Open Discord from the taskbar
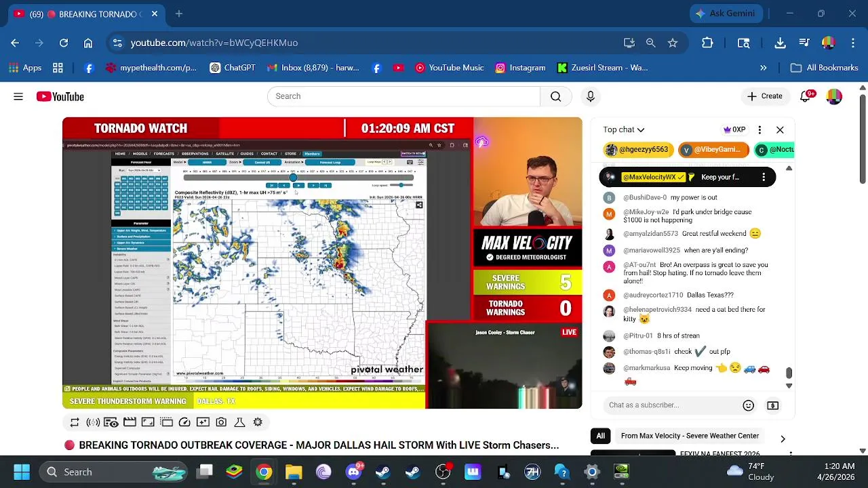868x488 pixels. [353, 472]
